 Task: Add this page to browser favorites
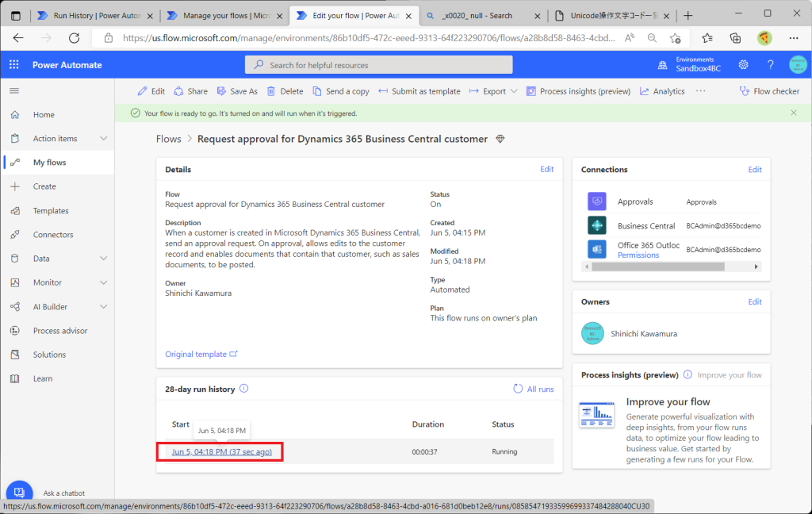pos(676,38)
